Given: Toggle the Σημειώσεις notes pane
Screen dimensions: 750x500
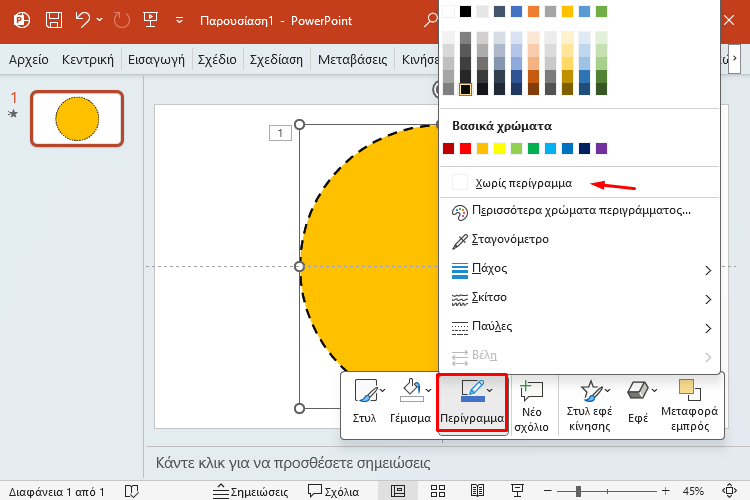Looking at the screenshot, I should [x=250, y=491].
